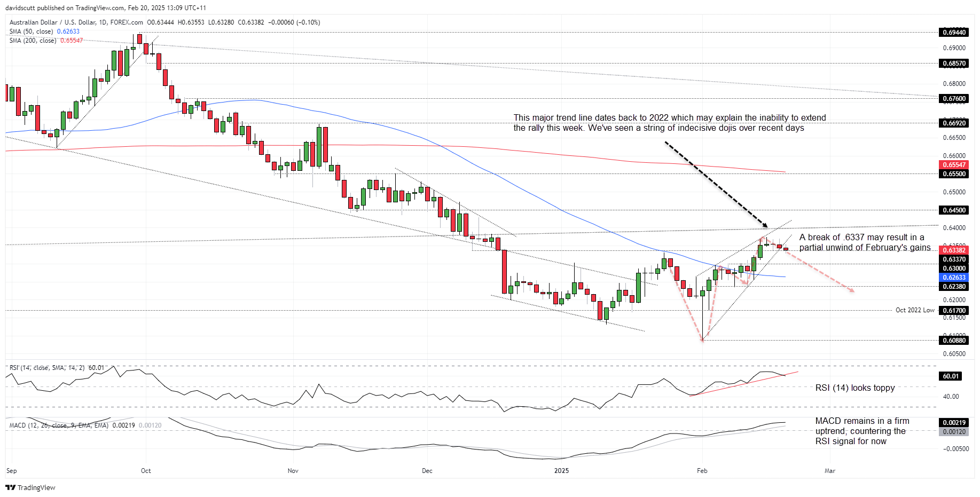Select the 'RSI (14) looks toppy' note
Screen dimensions: 980x497
point(855,388)
